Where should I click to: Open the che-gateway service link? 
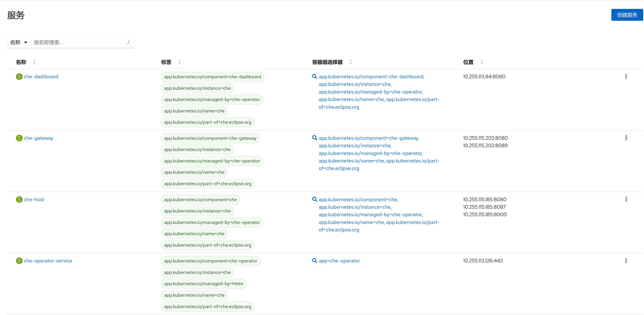39,138
